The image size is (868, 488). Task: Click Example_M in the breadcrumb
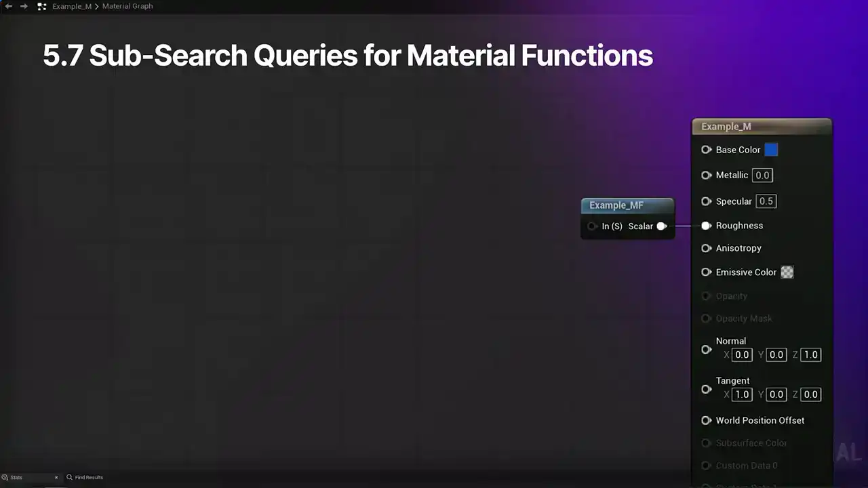(x=71, y=6)
